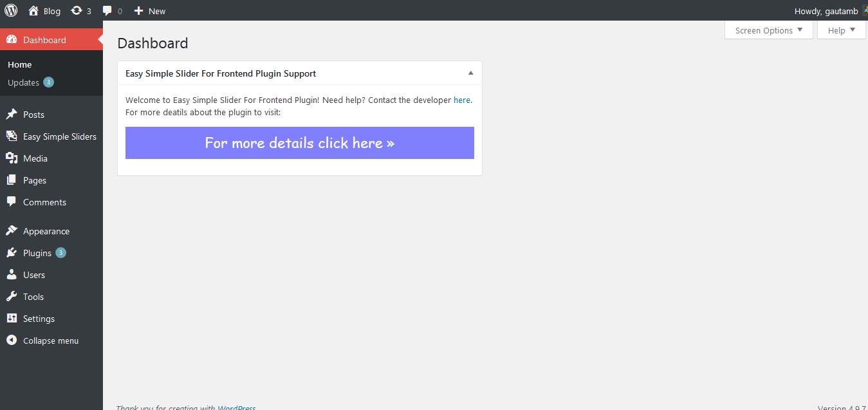Click the Appearance paintbrush icon
The height and width of the screenshot is (410, 868).
tap(12, 231)
